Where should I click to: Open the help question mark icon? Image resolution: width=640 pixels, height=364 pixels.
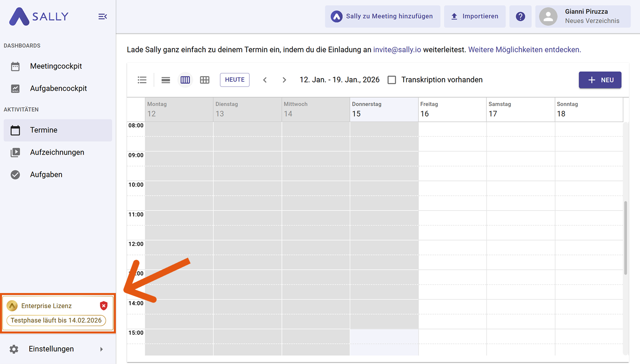(520, 16)
